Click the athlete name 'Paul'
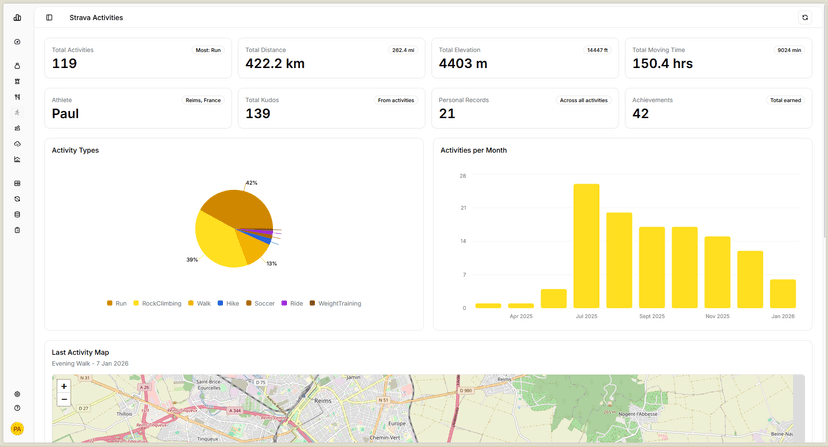 coord(65,114)
